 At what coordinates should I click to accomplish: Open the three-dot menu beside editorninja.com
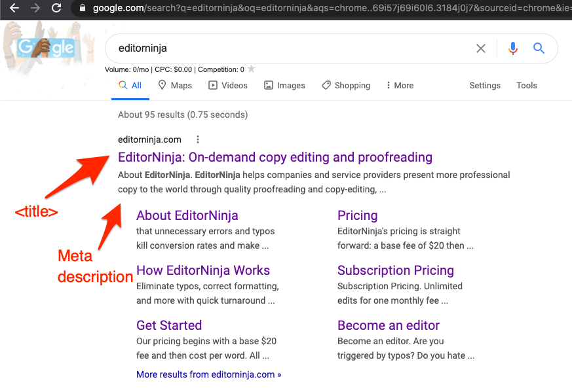tap(198, 139)
